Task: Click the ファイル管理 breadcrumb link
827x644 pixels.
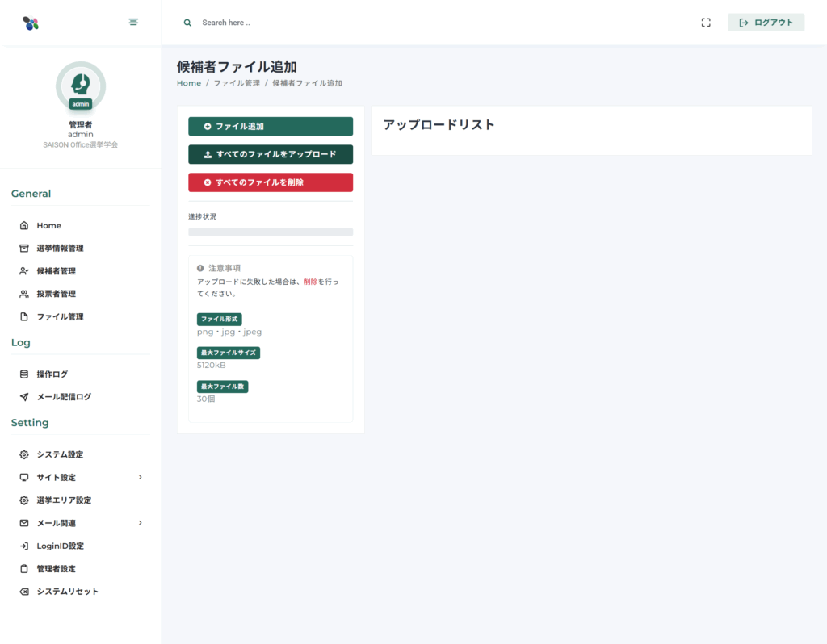Action: (237, 83)
